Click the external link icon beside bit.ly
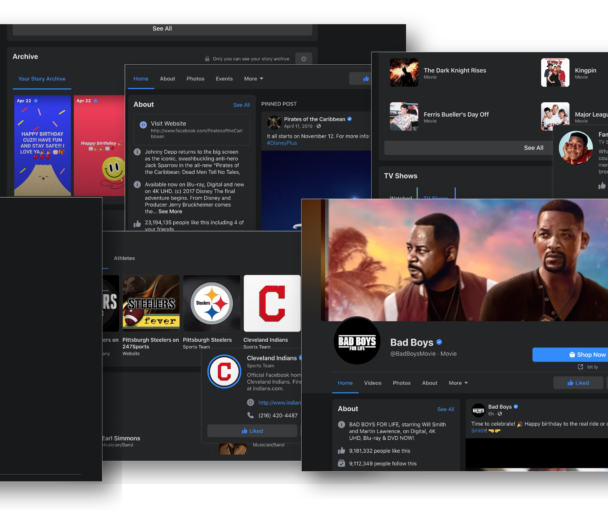This screenshot has width=608, height=510. click(580, 367)
